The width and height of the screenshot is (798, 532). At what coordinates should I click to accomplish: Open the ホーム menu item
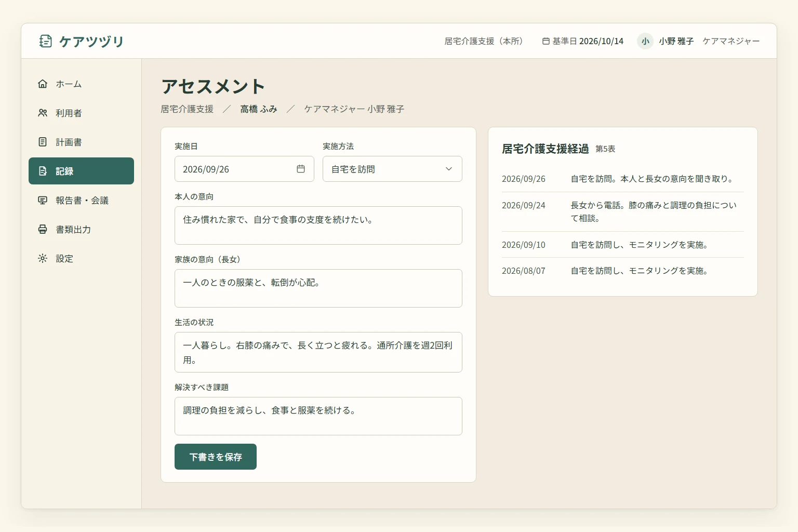click(81, 84)
